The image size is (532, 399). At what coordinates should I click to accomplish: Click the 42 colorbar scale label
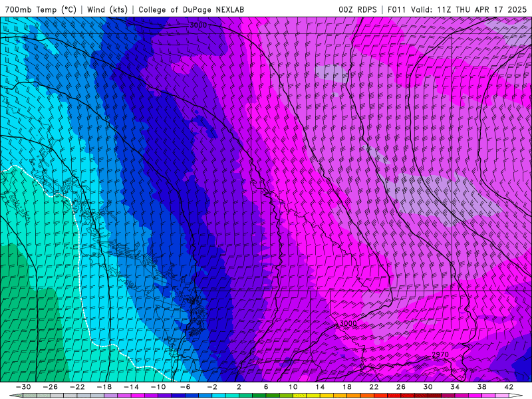(x=509, y=387)
